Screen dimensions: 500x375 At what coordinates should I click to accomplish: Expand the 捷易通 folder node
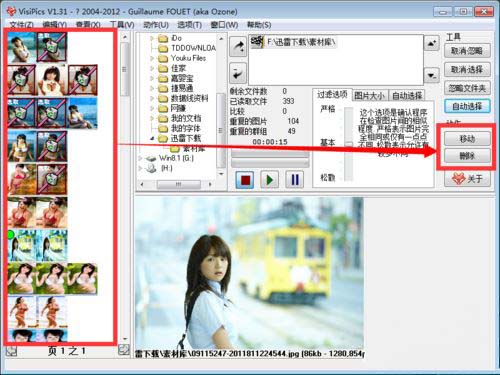[152, 88]
